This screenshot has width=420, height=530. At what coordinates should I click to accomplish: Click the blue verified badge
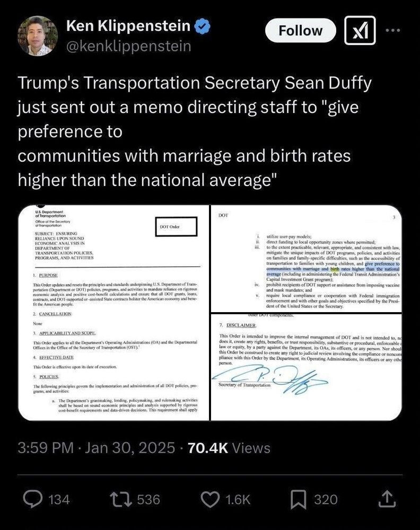click(x=203, y=26)
